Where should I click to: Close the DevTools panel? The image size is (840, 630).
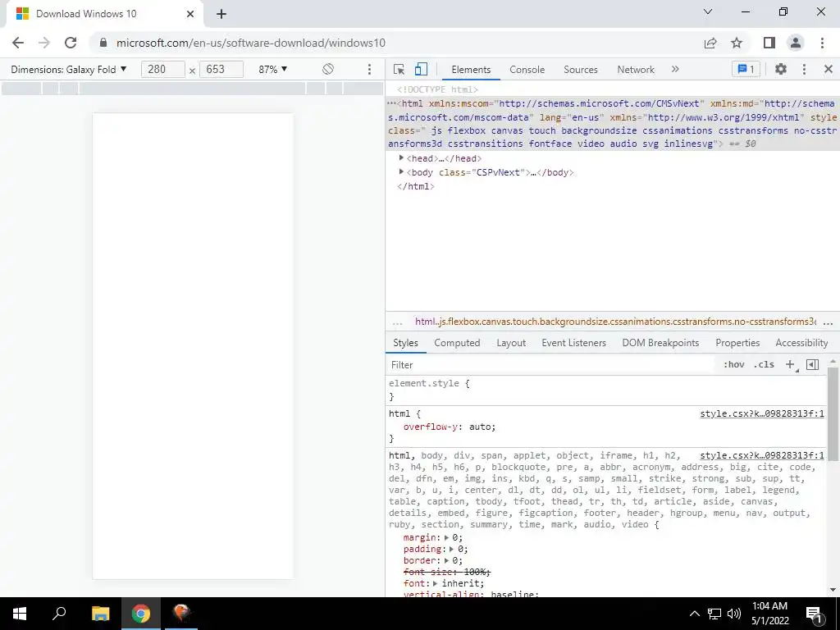(829, 69)
